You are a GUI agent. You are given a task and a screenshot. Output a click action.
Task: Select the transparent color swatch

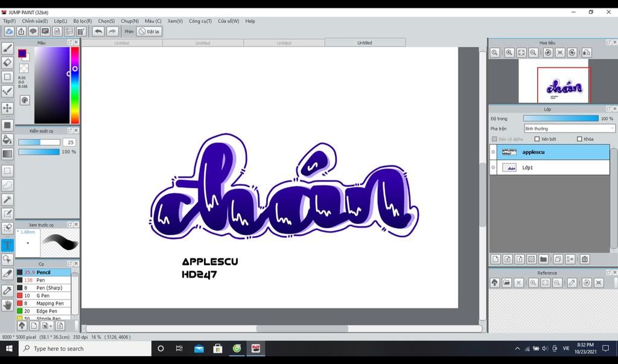pyautogui.click(x=24, y=68)
